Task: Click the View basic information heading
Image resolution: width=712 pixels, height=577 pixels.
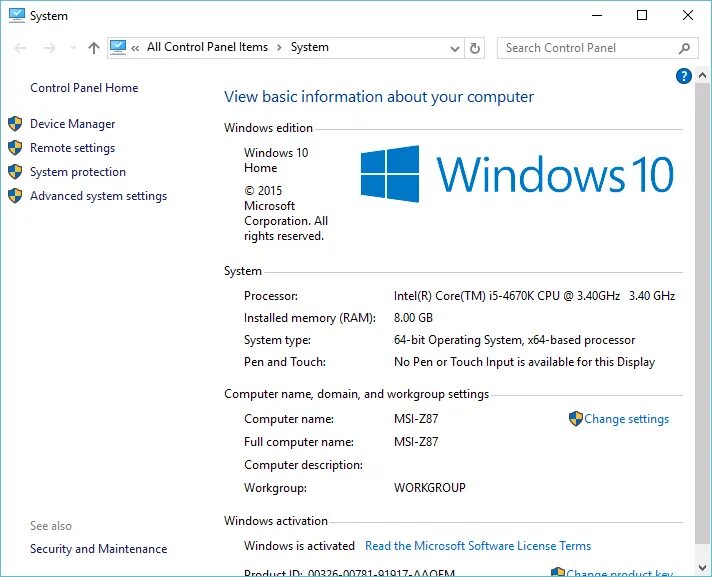Action: (x=379, y=97)
